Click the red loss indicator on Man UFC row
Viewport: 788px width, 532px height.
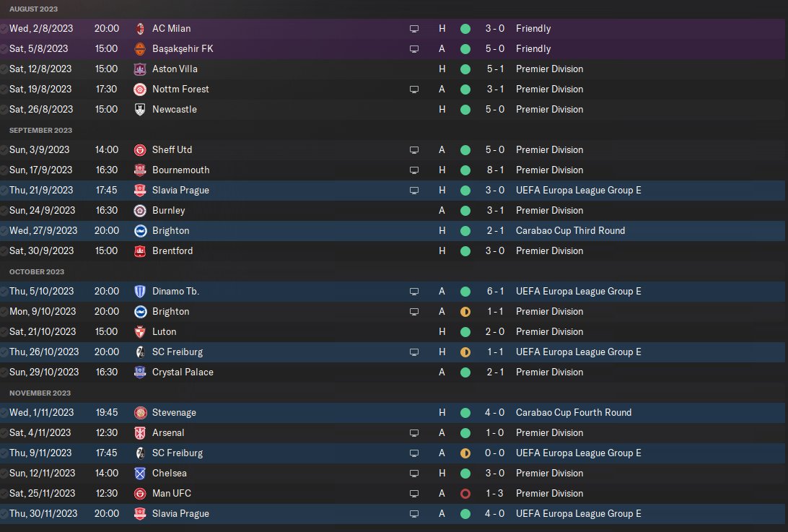(x=465, y=493)
